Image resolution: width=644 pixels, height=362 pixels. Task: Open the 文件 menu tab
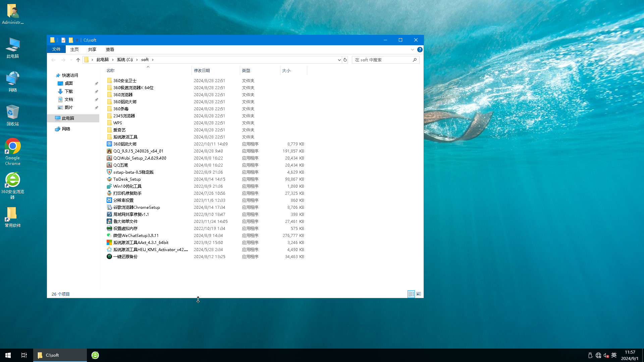(56, 49)
